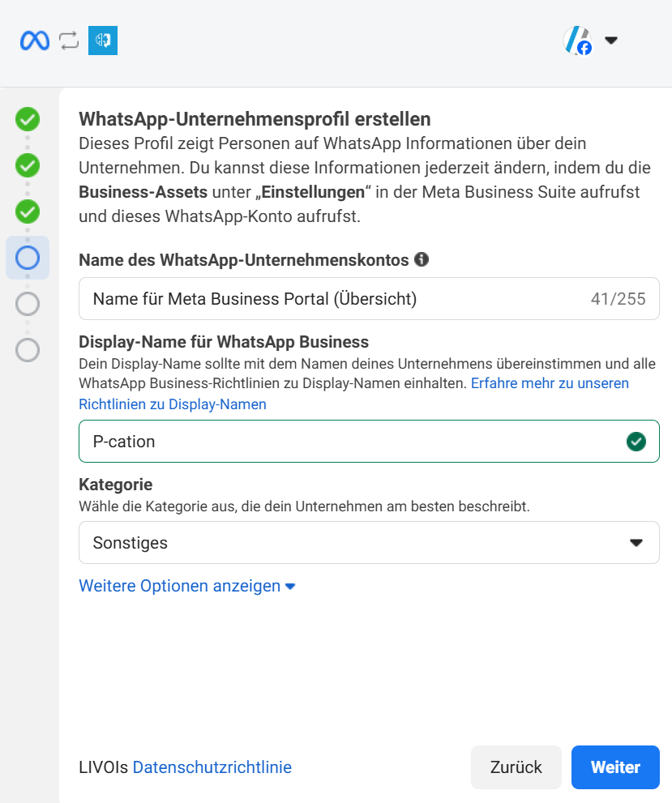
Task: Select the last step circle in the sidebar
Action: 27,350
